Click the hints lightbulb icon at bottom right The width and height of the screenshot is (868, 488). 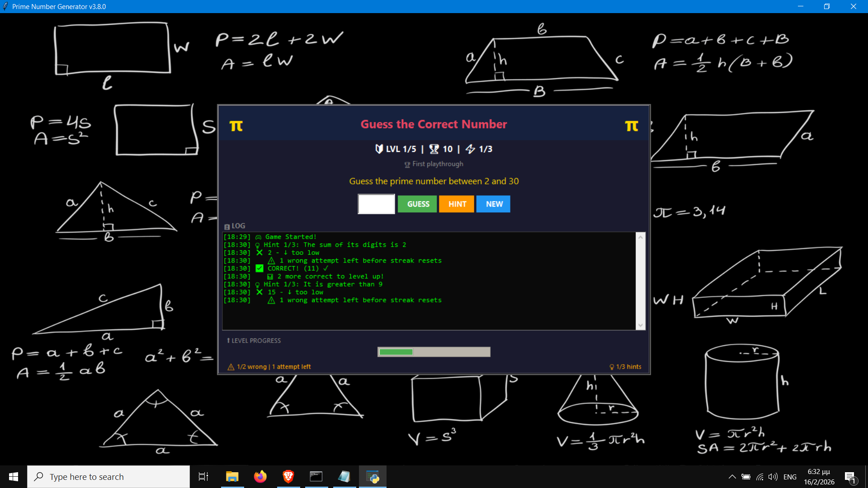(x=611, y=367)
